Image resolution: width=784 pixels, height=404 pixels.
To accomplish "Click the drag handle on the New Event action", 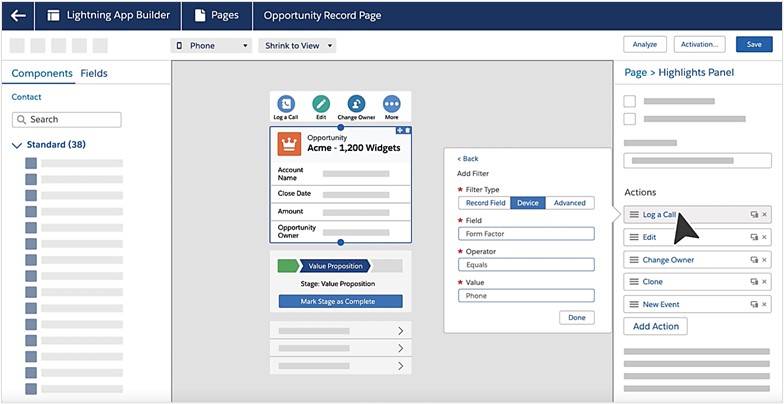I will click(x=633, y=304).
